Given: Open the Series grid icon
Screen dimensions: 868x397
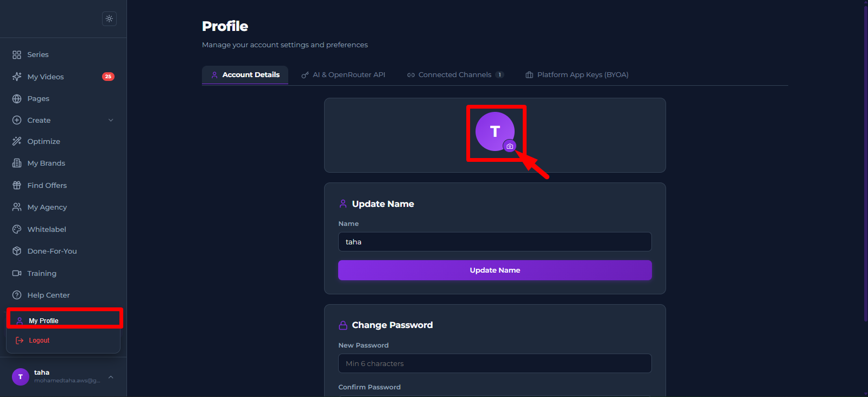Looking at the screenshot, I should (17, 55).
